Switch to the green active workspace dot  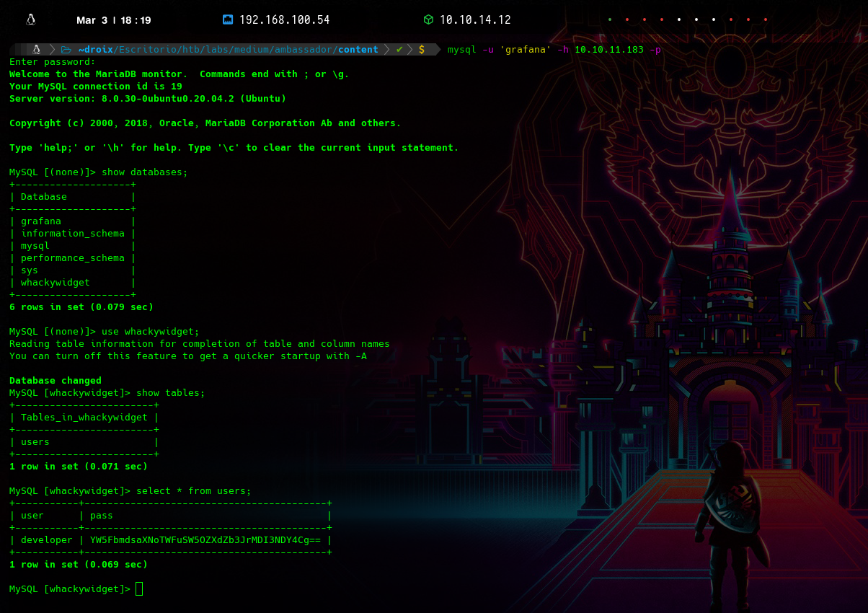[x=610, y=20]
